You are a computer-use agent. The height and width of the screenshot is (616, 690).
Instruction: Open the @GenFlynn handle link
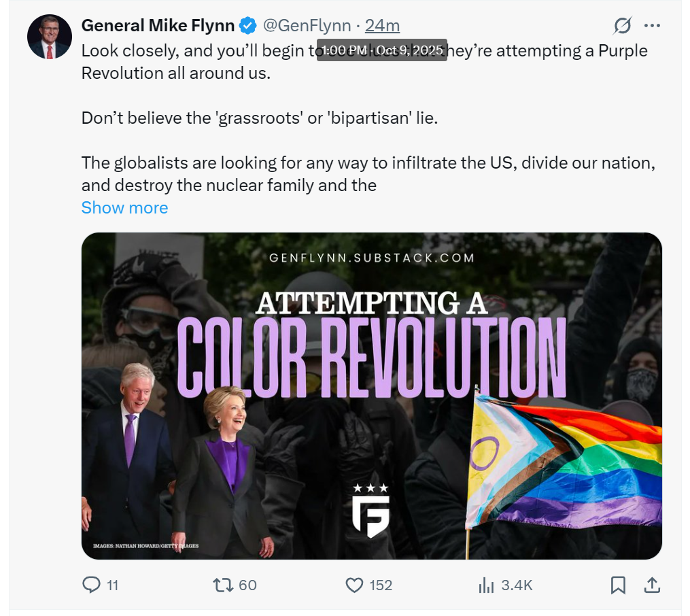point(307,26)
